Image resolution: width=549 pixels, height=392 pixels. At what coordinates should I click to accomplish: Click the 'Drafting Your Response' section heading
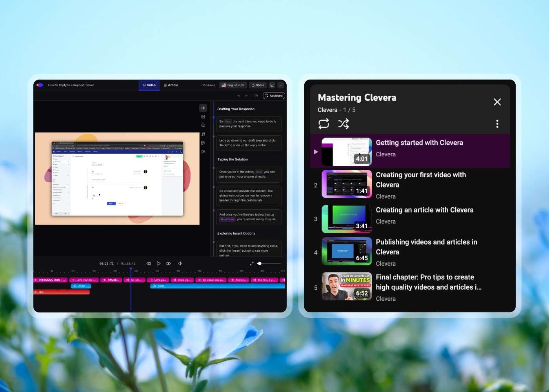point(236,109)
